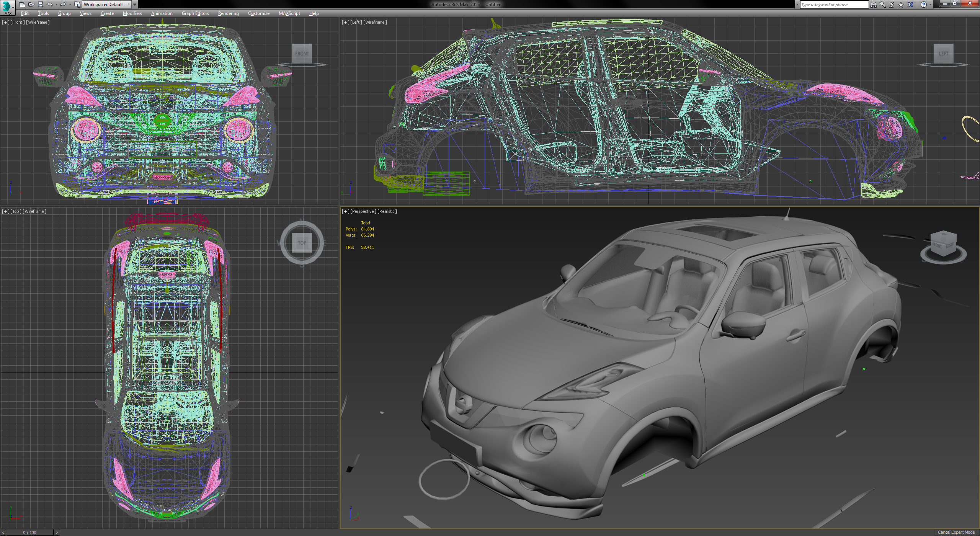The image size is (980, 536).
Task: Open the Modifiers menu
Action: 132,13
